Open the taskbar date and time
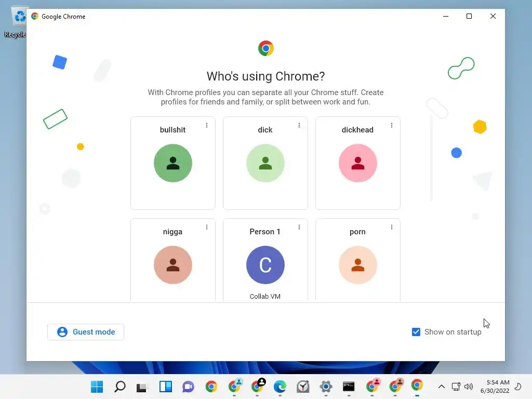532x399 pixels. (x=495, y=387)
